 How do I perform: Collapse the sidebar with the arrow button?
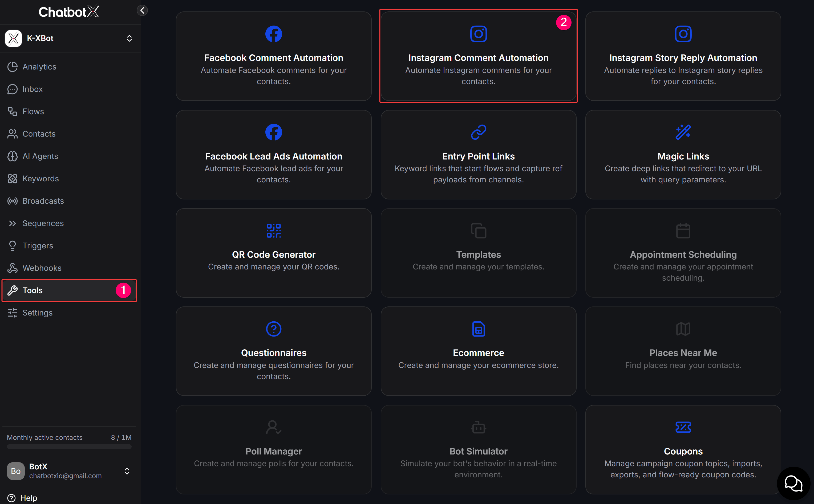pyautogui.click(x=143, y=10)
